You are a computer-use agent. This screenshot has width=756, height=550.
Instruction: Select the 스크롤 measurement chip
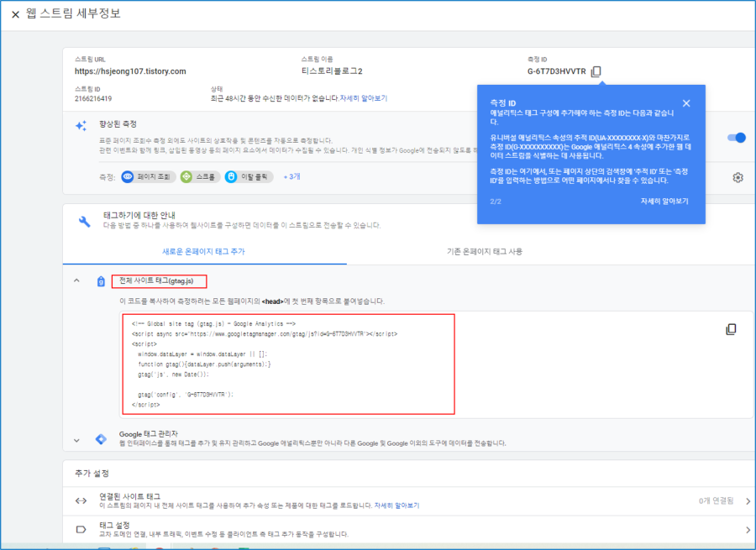coord(200,177)
